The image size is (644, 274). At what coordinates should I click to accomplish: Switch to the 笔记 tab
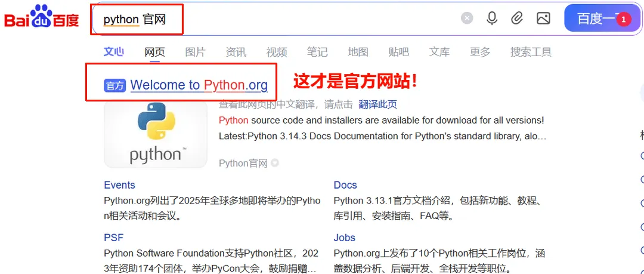click(x=317, y=53)
